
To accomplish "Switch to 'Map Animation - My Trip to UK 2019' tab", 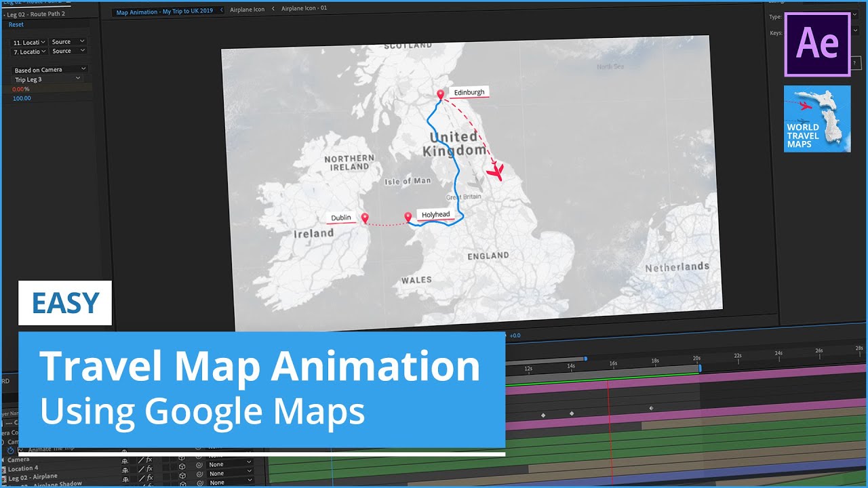I will pos(165,12).
